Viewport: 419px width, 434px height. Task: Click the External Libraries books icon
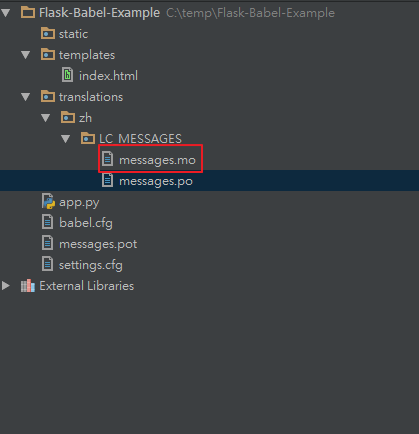pyautogui.click(x=28, y=286)
